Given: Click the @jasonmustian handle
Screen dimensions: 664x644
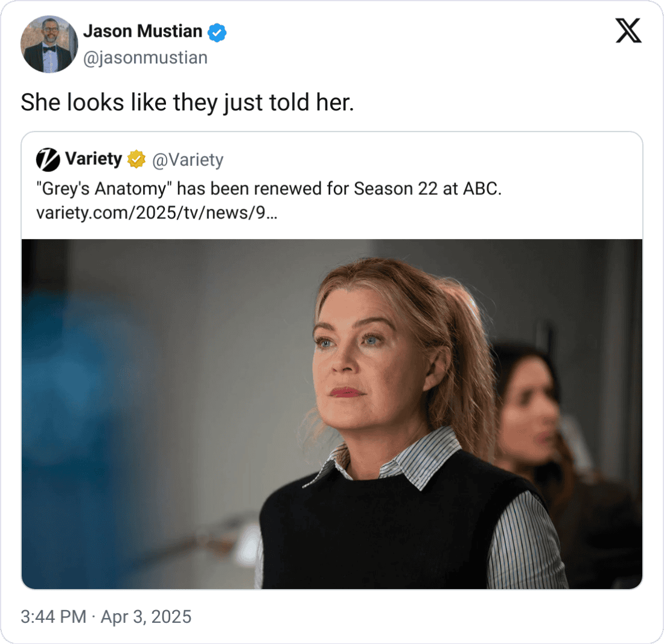Looking at the screenshot, I should (145, 58).
